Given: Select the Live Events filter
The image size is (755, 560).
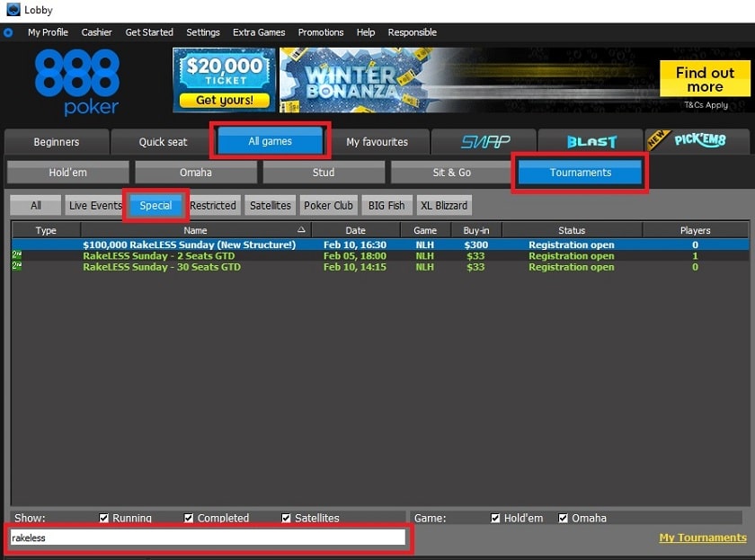Looking at the screenshot, I should tap(95, 206).
